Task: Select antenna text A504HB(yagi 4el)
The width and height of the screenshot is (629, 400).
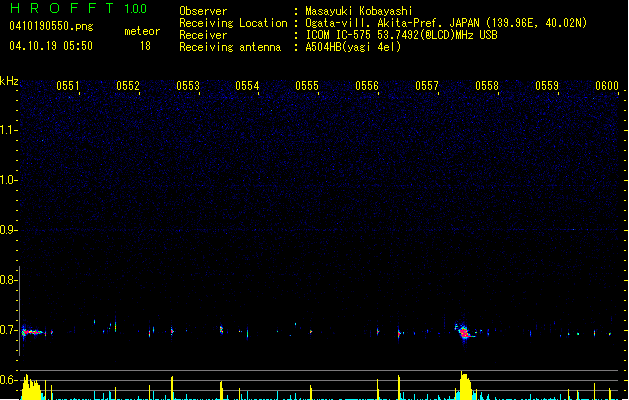Action: 353,47
